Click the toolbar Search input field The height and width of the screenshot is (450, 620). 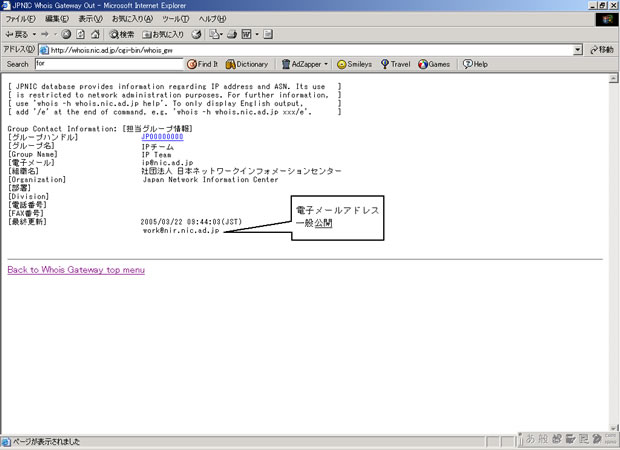[109, 64]
